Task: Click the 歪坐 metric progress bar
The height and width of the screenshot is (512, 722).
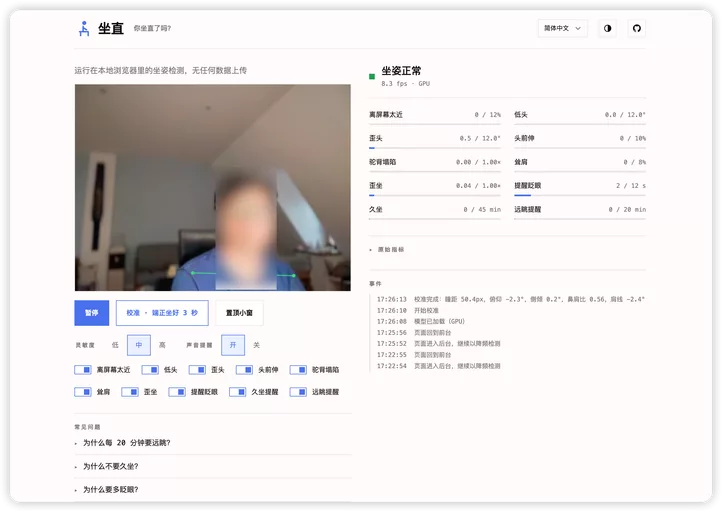Action: pos(435,195)
